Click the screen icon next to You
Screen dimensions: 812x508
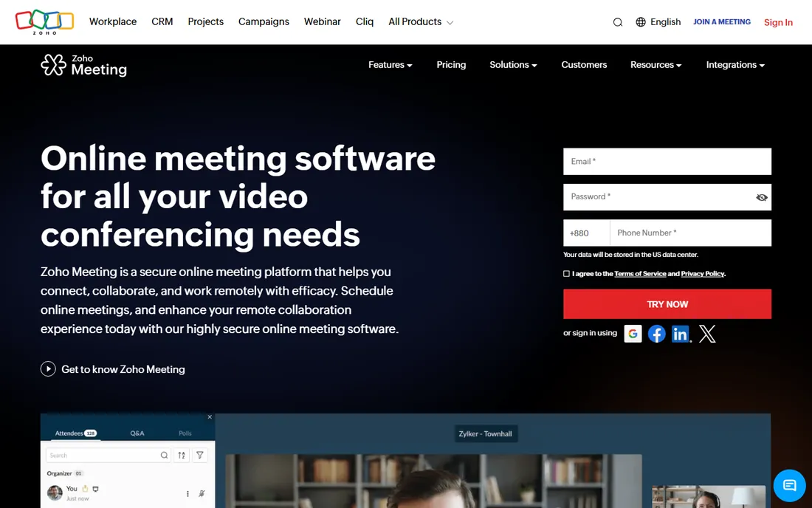(x=95, y=489)
